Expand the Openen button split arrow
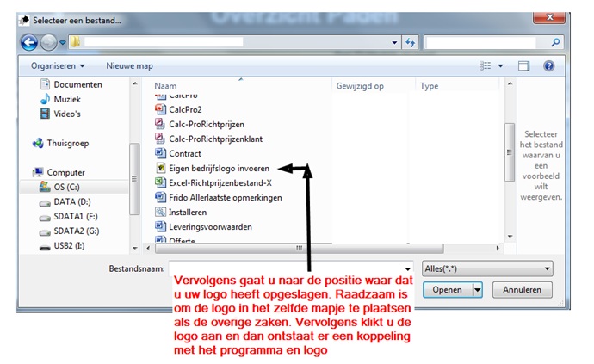This screenshot has height=364, width=594. 477,290
